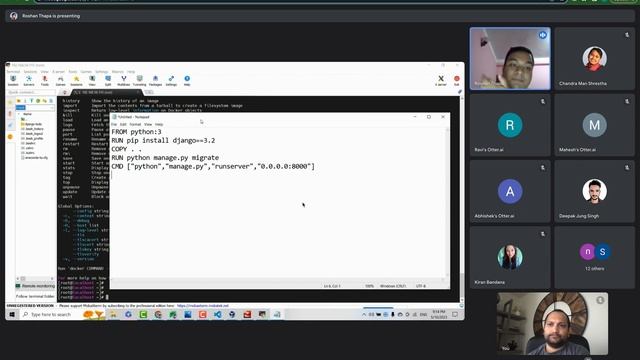Image resolution: width=640 pixels, height=360 pixels.
Task: Click the sidebar file browser horizontal scrollbar
Action: [35, 279]
